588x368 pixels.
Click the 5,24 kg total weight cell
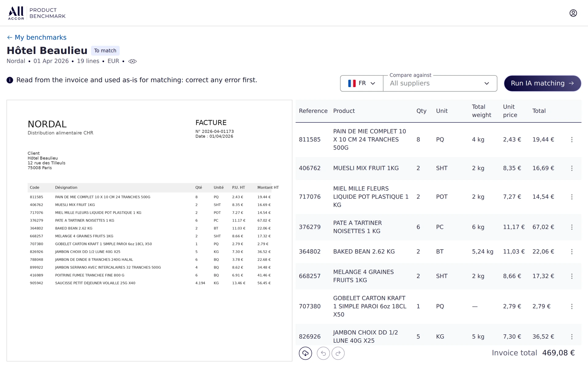[x=483, y=252]
